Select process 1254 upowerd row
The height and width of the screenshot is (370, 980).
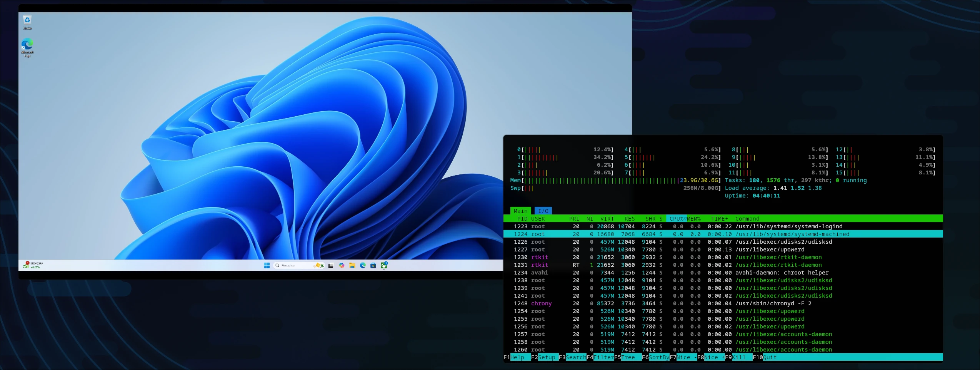tap(723, 311)
